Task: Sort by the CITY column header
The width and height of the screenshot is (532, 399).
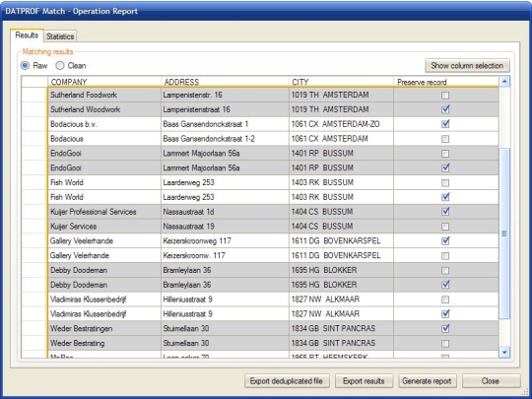Action: pyautogui.click(x=341, y=82)
